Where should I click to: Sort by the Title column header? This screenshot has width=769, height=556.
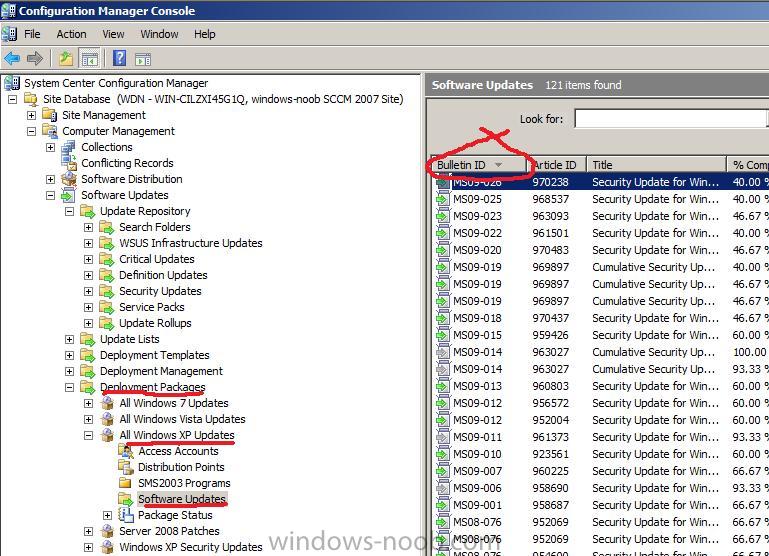tap(656, 165)
